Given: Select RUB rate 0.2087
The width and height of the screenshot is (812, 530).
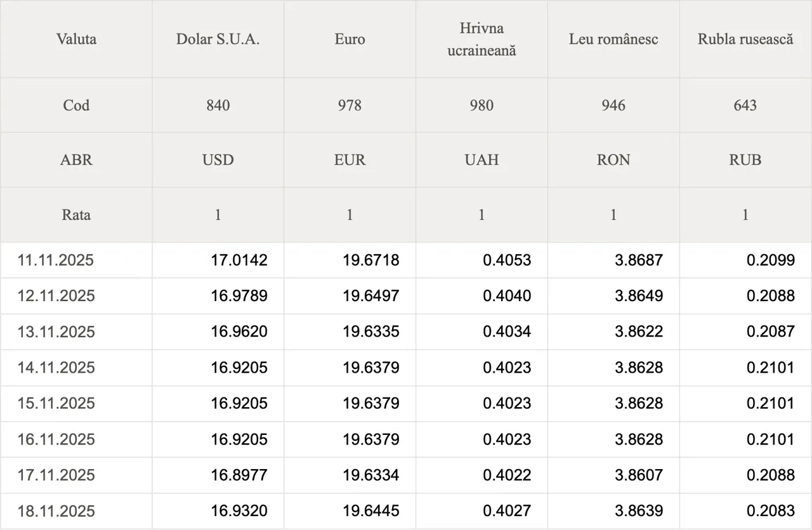Looking at the screenshot, I should tap(770, 332).
